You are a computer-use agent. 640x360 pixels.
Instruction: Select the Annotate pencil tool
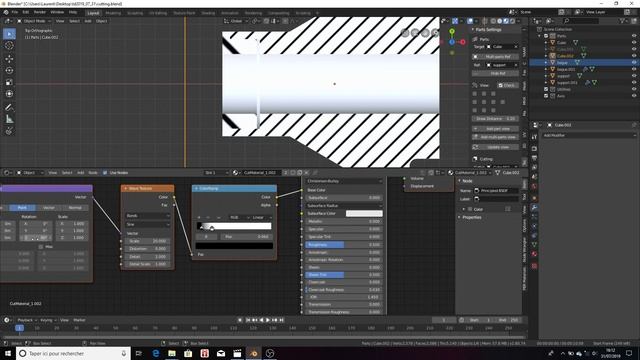click(9, 107)
